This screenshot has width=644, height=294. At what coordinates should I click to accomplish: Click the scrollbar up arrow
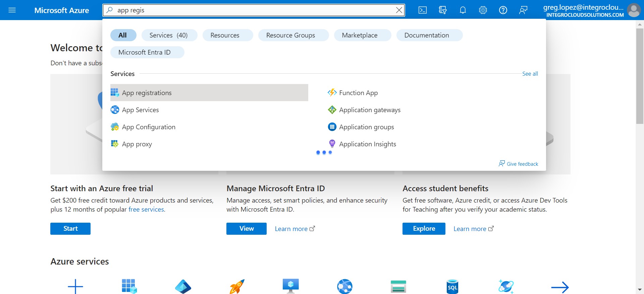(x=640, y=24)
